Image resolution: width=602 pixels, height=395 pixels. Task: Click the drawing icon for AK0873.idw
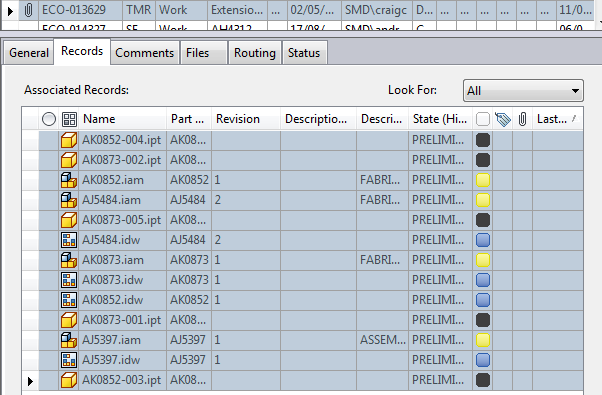(69, 280)
